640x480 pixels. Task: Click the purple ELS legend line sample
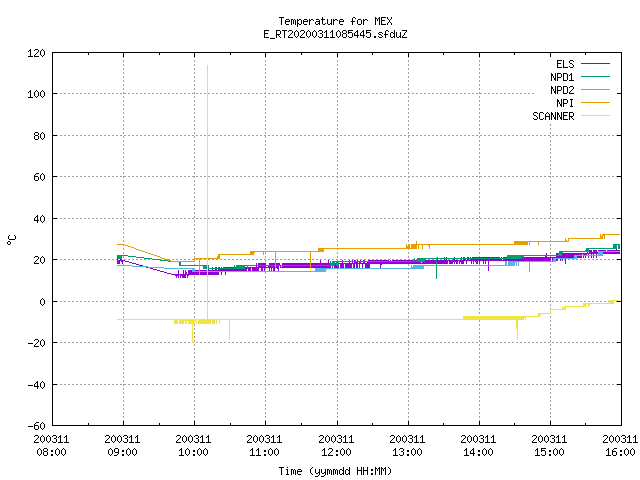click(x=596, y=64)
